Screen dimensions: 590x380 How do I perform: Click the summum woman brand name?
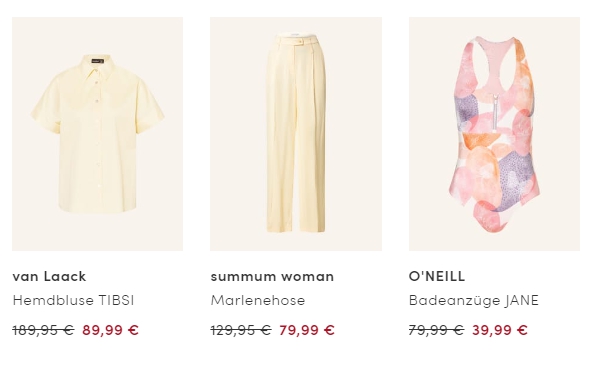pyautogui.click(x=272, y=277)
